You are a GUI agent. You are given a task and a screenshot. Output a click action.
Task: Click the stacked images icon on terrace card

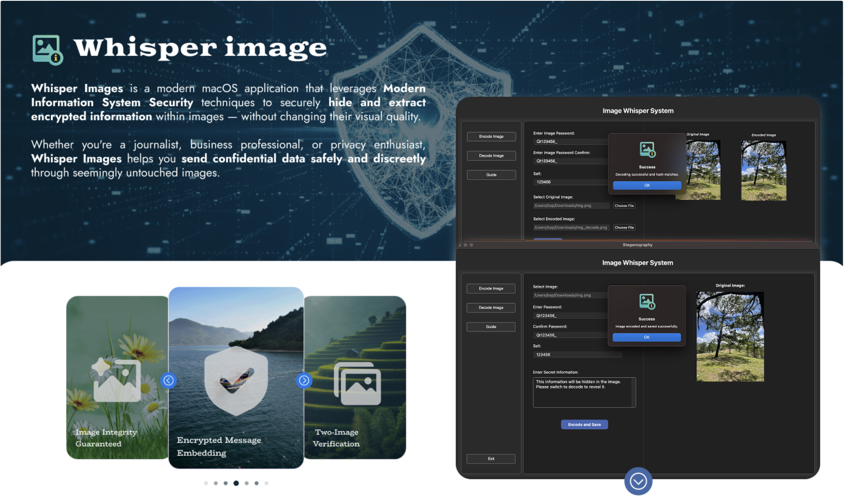[x=357, y=383]
